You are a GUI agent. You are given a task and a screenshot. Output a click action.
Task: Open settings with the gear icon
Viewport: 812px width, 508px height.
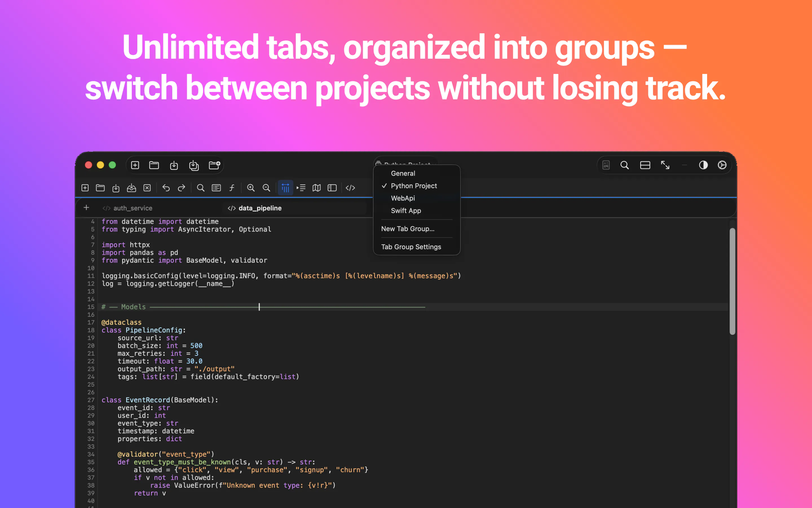point(722,165)
